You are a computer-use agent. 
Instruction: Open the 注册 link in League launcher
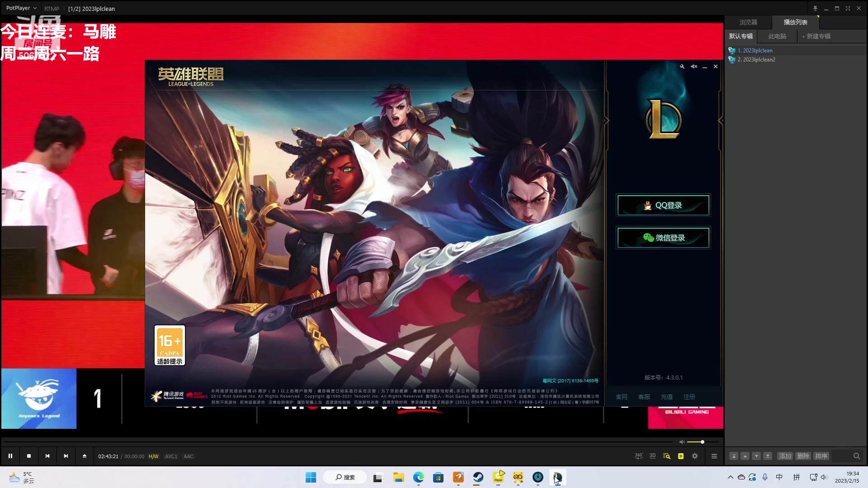(x=689, y=397)
